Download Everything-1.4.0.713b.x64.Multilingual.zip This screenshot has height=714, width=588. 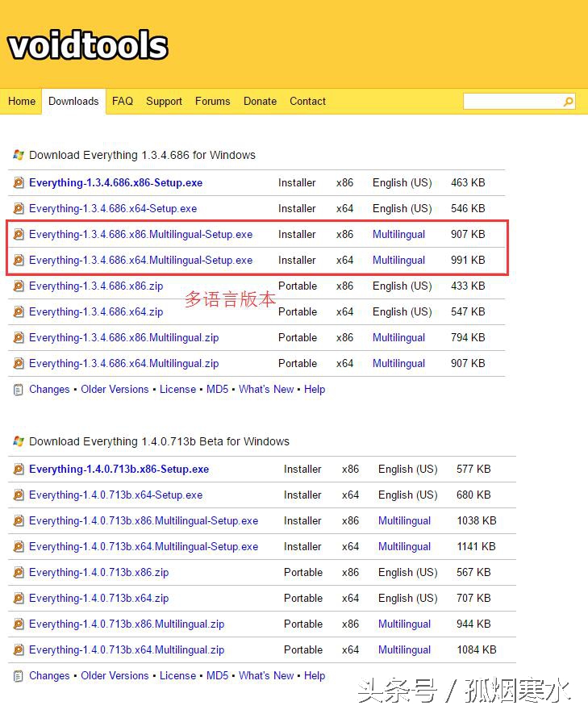pyautogui.click(x=127, y=649)
